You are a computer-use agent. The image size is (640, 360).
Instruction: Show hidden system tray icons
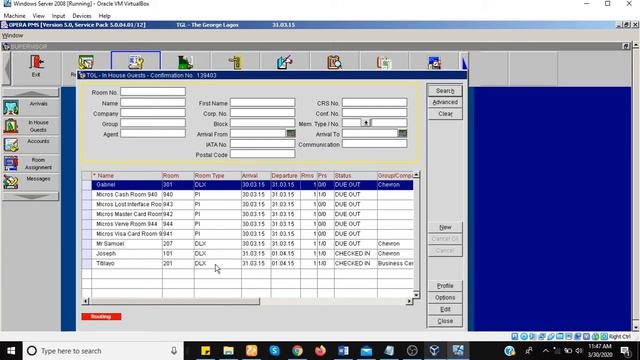coord(546,351)
